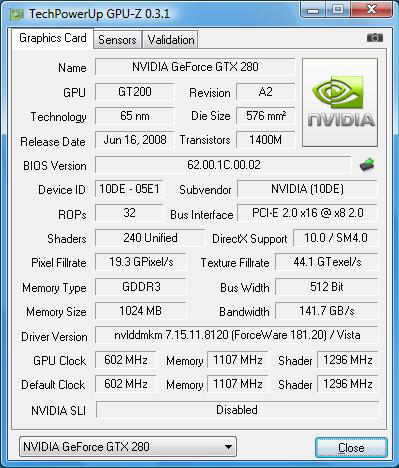
Task: Click the Die Size field 576 mm²
Action: click(x=266, y=116)
